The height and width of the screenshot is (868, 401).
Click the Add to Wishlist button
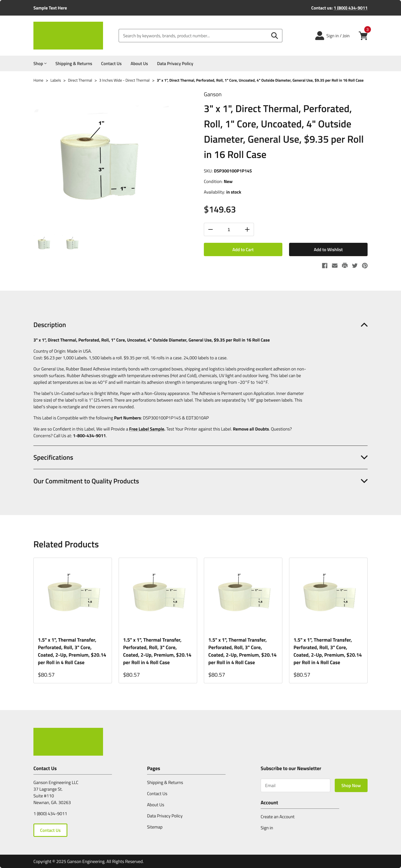pyautogui.click(x=328, y=250)
